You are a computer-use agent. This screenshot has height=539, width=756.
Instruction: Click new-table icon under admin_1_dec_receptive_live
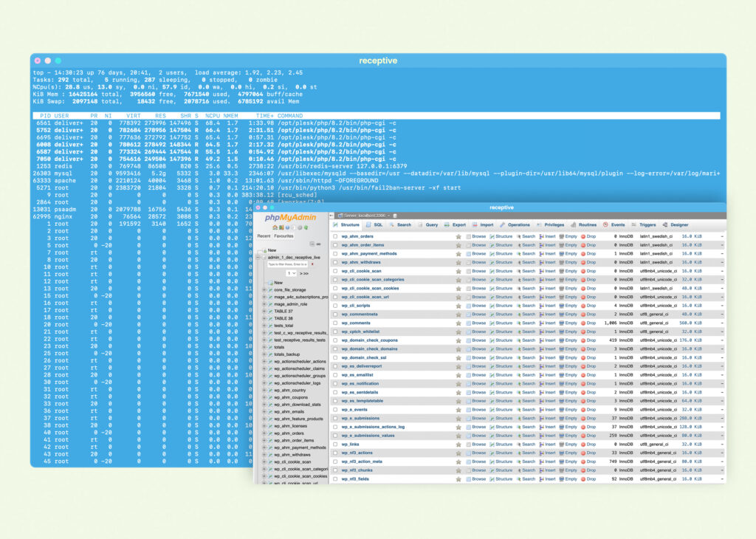[x=271, y=283]
